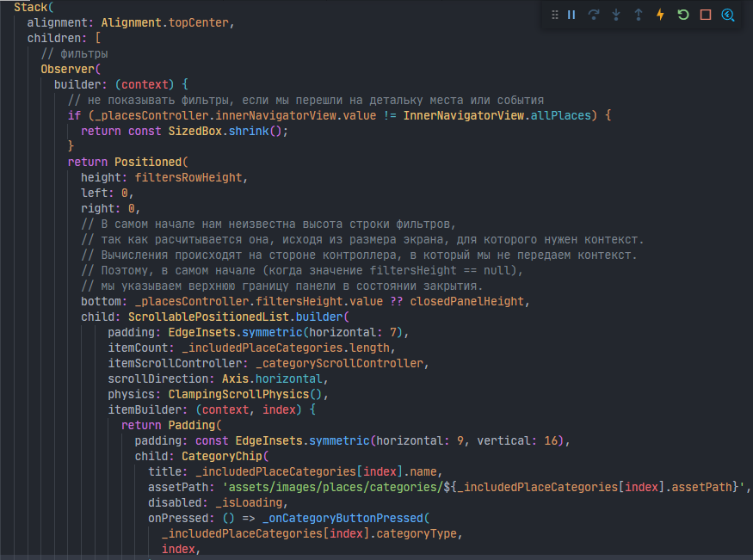Image resolution: width=753 pixels, height=560 pixels.
Task: Click 'builder: (context) {' line
Action: 121,84
